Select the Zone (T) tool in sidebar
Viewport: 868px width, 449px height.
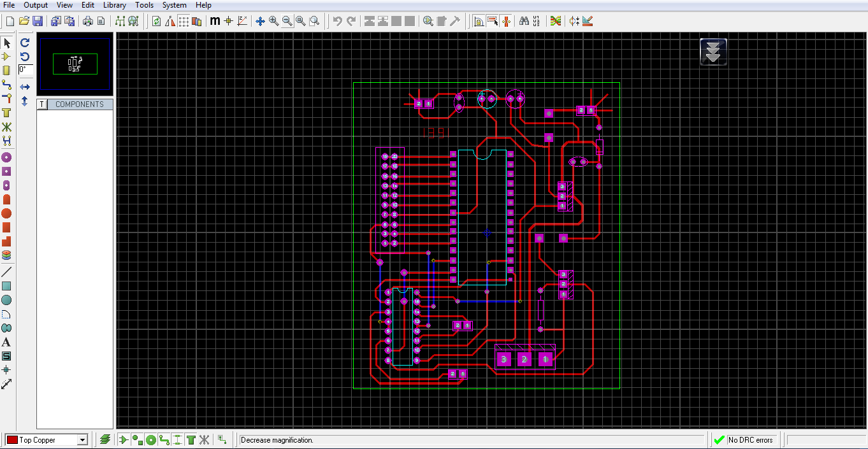[7, 113]
